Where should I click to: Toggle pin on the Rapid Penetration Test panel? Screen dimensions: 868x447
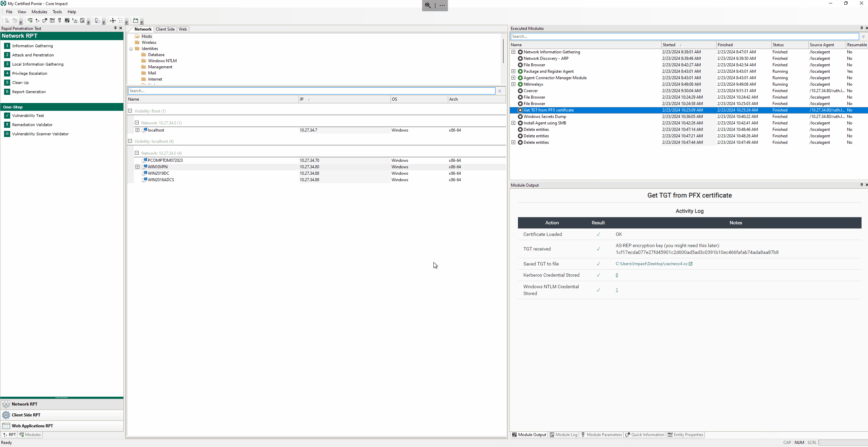115,28
